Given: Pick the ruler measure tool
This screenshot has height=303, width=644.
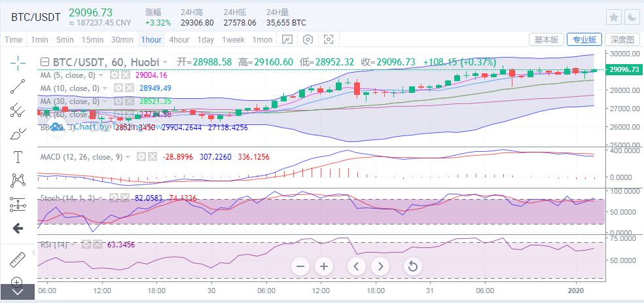Looking at the screenshot, I should pos(18,259).
